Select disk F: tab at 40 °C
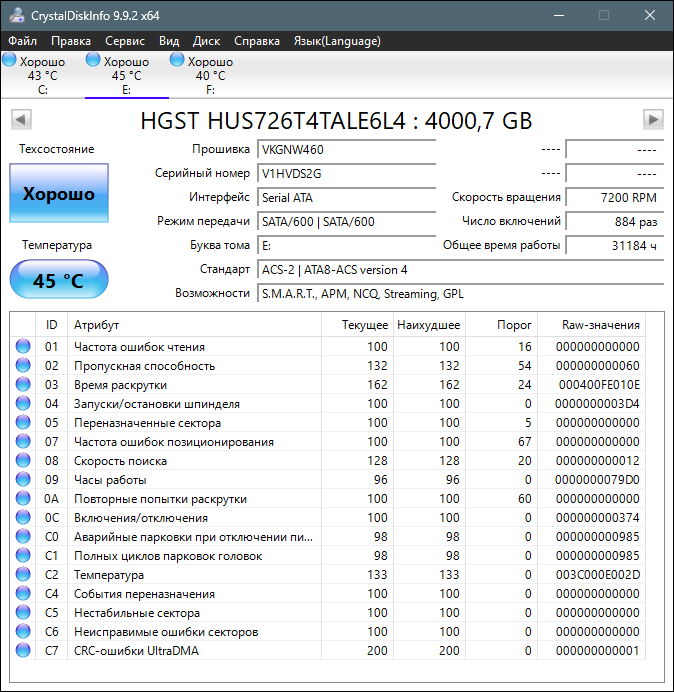The height and width of the screenshot is (692, 674). (210, 75)
